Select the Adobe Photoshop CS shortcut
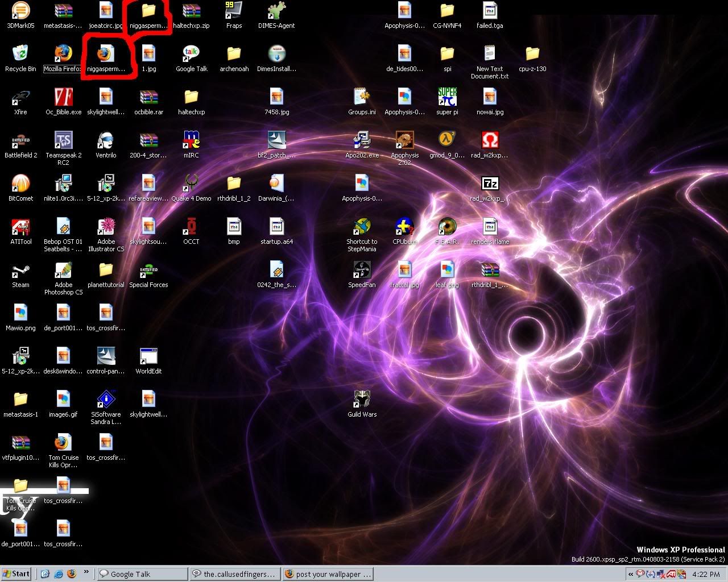The image size is (728, 582). 63,271
